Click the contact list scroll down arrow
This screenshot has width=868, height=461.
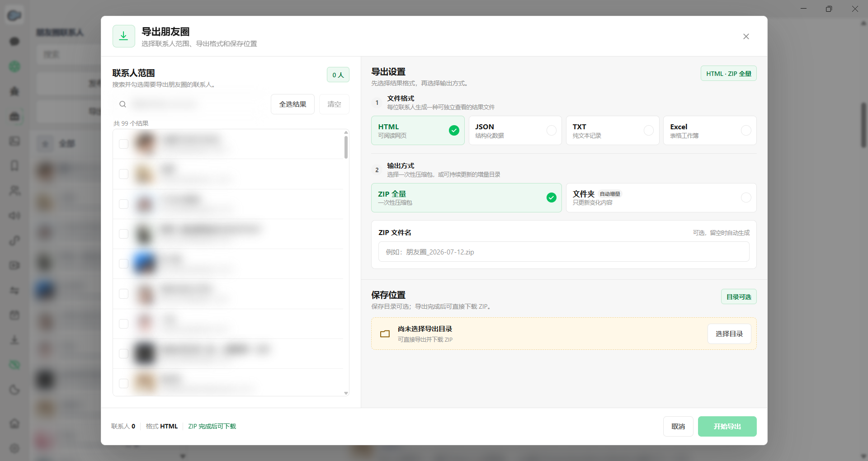(346, 393)
